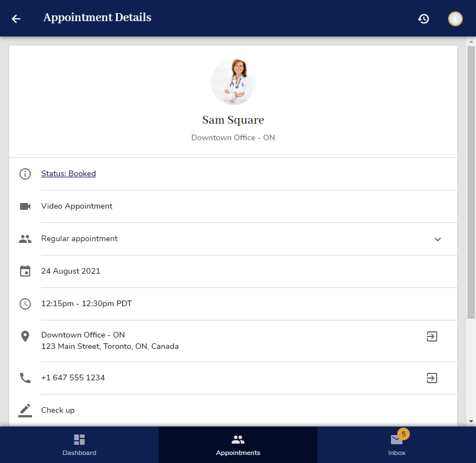Click Sam Square's profile photo
The width and height of the screenshot is (476, 463).
pos(233,82)
